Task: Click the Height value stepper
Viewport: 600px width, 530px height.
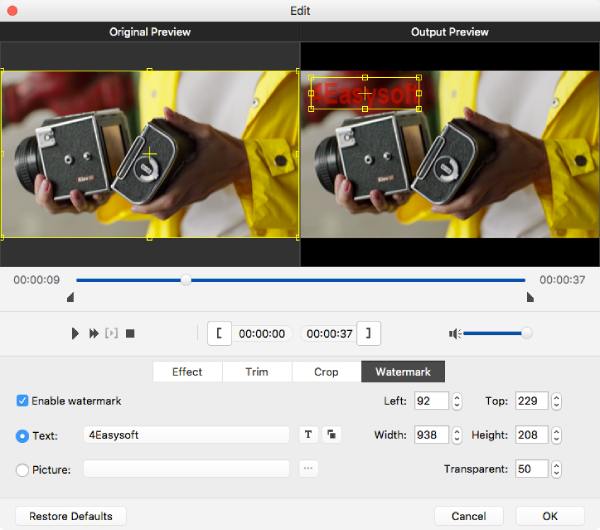Action: pos(556,435)
